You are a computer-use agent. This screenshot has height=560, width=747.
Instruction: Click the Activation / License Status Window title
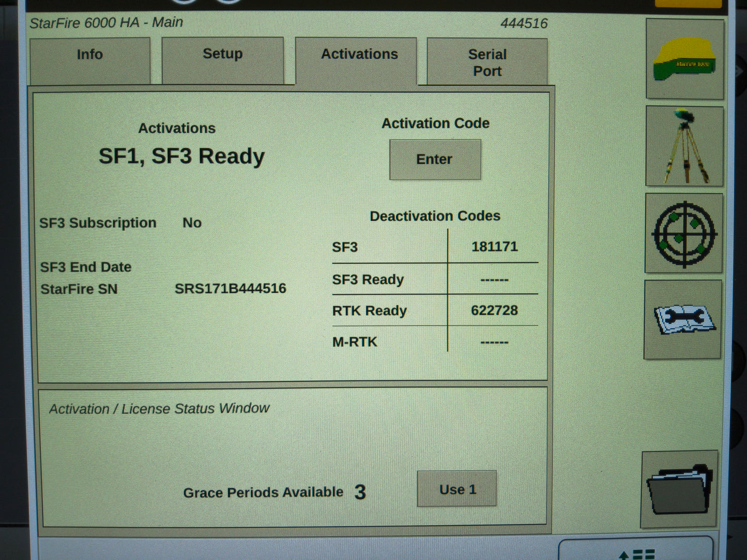[x=159, y=409]
